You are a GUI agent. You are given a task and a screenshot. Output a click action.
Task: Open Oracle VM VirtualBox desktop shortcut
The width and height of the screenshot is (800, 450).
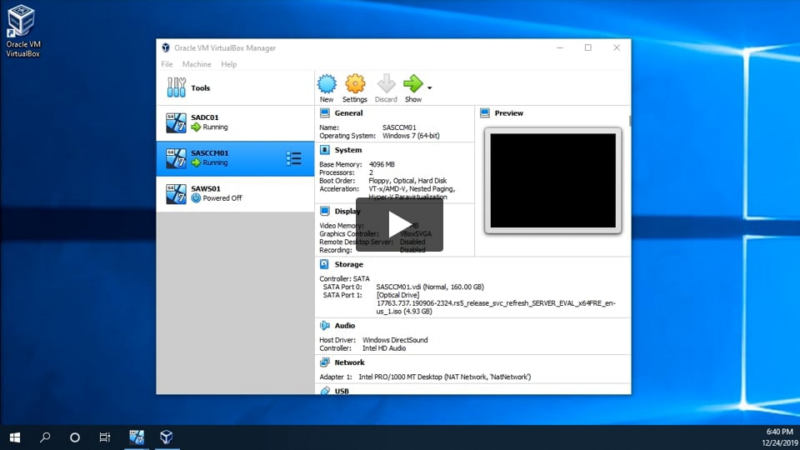tap(23, 24)
